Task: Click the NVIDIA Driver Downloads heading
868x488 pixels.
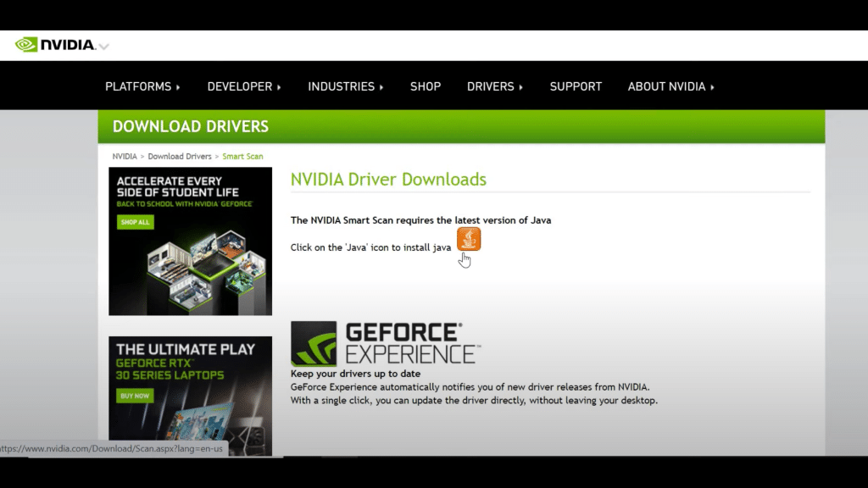Action: coord(388,180)
